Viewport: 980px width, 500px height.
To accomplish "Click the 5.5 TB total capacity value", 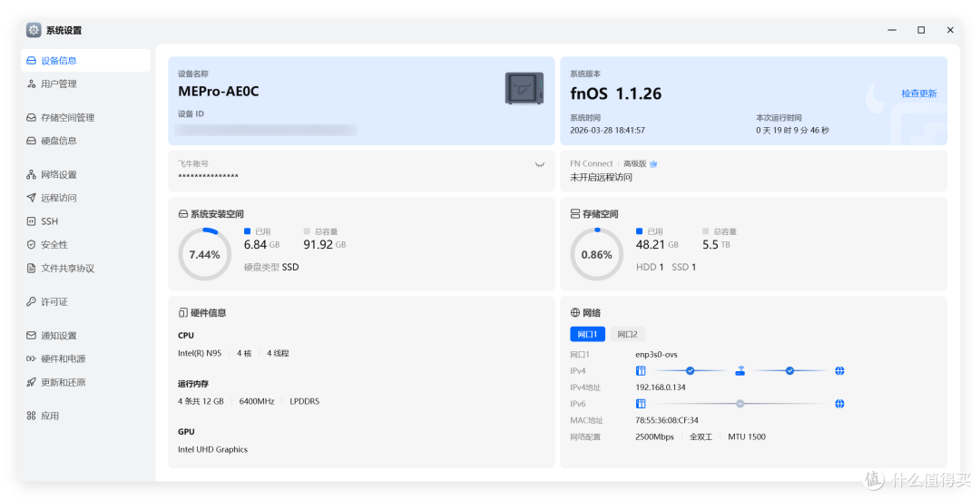I will 716,245.
